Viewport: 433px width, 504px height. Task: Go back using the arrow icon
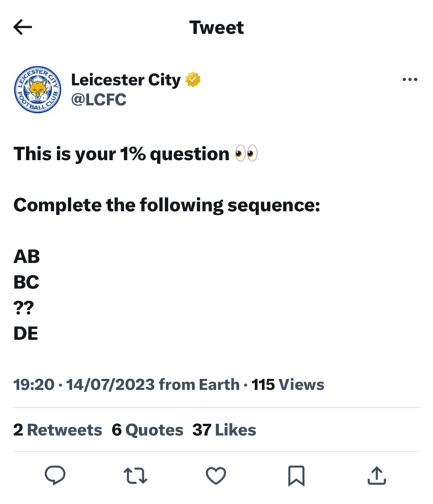(x=22, y=27)
